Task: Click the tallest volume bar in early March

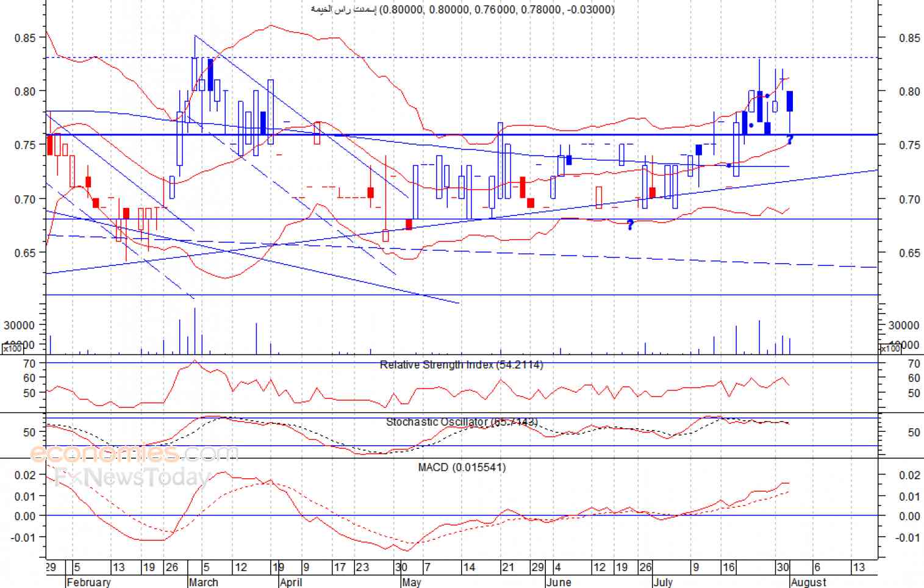Action: click(x=195, y=331)
